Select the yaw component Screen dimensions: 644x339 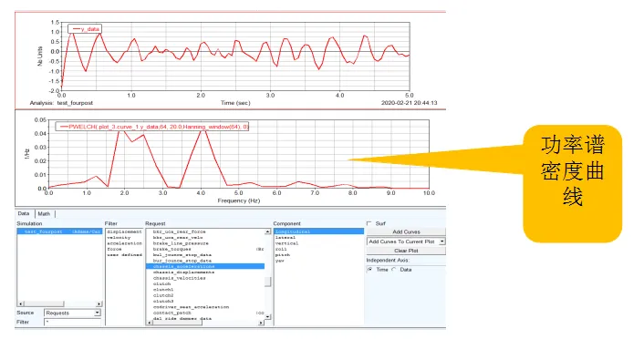pyautogui.click(x=280, y=261)
